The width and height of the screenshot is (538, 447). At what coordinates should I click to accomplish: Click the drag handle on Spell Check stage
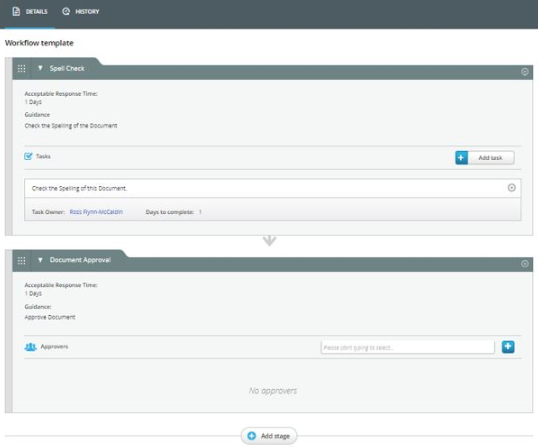point(21,69)
